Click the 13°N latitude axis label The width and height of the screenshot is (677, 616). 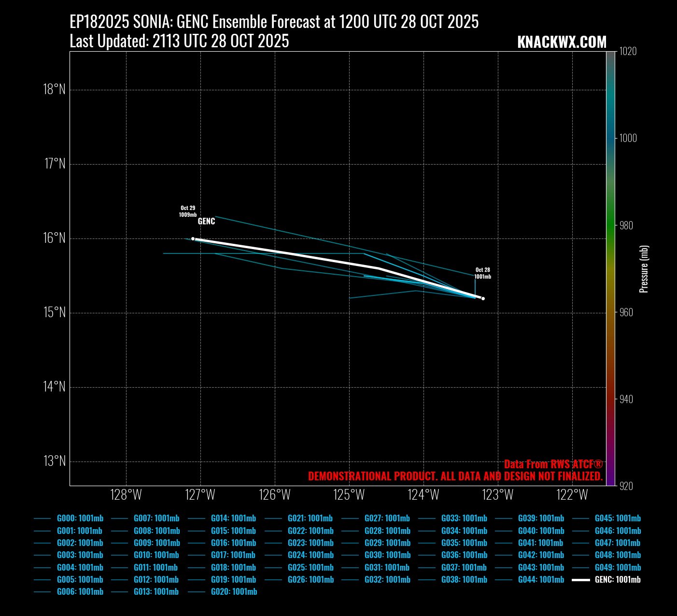tap(54, 461)
